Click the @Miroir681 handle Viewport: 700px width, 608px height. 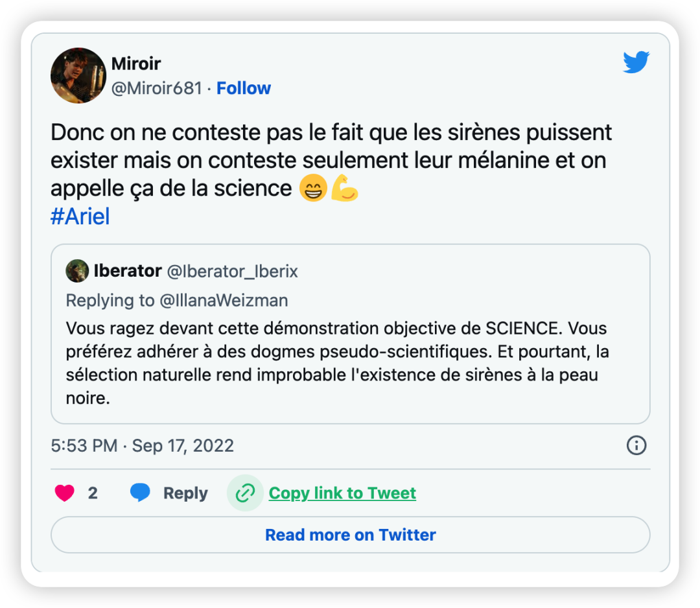[157, 88]
